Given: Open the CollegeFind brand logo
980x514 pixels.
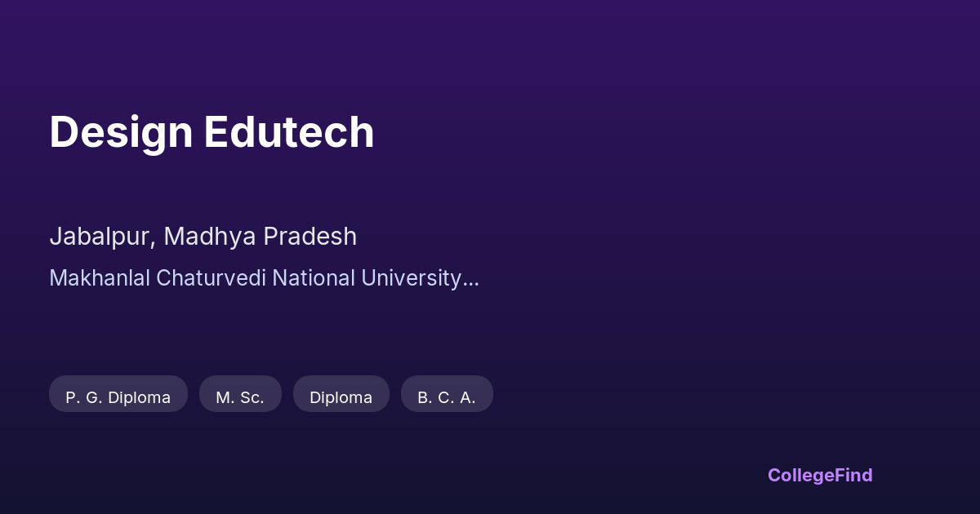Looking at the screenshot, I should pos(819,475).
